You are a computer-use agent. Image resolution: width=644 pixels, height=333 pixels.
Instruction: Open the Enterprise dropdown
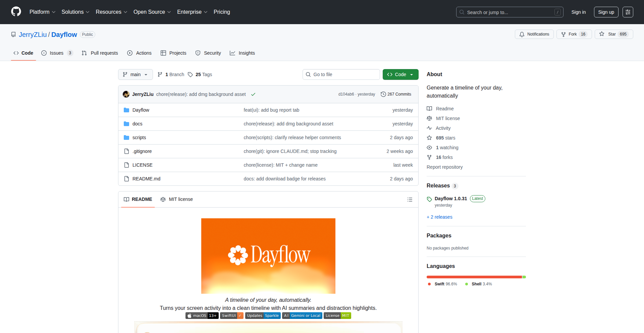(192, 12)
